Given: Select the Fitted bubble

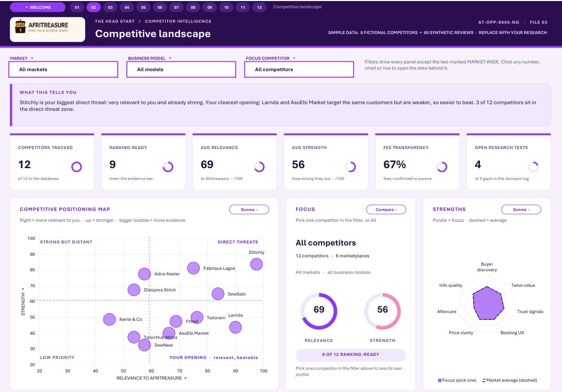Looking at the screenshot, I should (176, 321).
